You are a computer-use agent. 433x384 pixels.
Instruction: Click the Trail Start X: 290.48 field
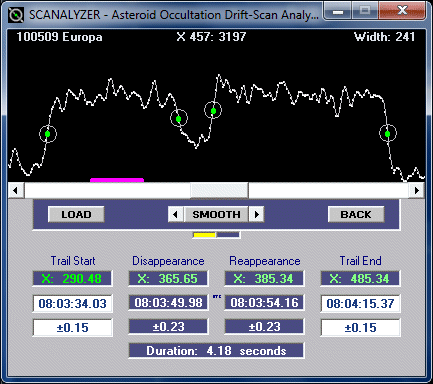72,278
